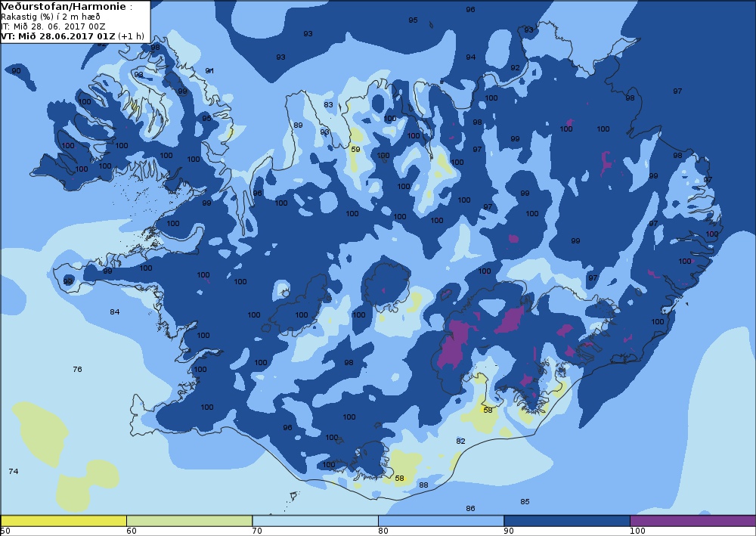Image resolution: width=756 pixels, height=536 pixels.
Task: Click the '70' tick label on the legend
Action: [x=257, y=531]
